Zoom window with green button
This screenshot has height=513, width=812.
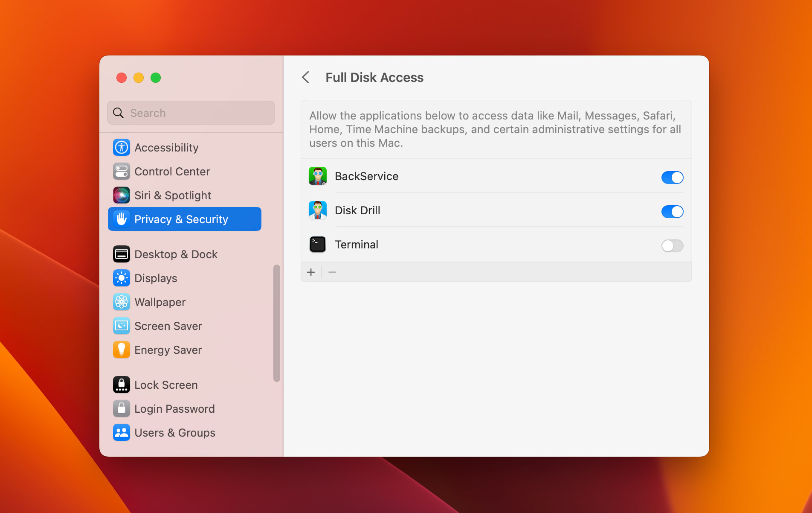156,78
